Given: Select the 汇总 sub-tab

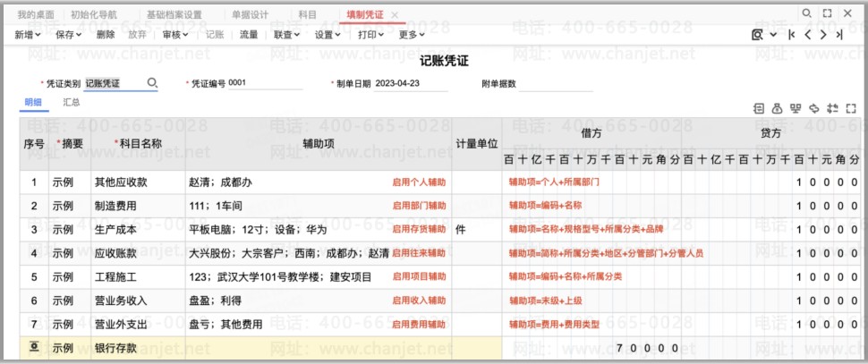Looking at the screenshot, I should 72,102.
